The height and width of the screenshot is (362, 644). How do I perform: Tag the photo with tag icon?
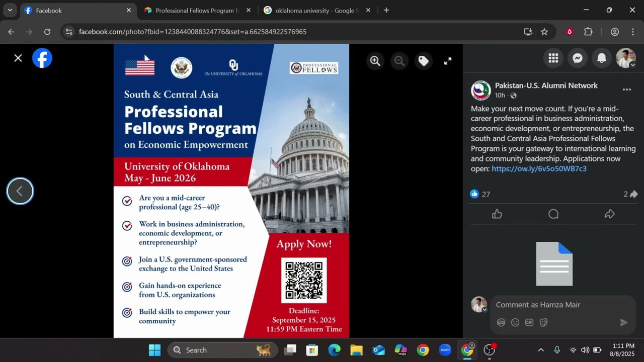(x=424, y=61)
